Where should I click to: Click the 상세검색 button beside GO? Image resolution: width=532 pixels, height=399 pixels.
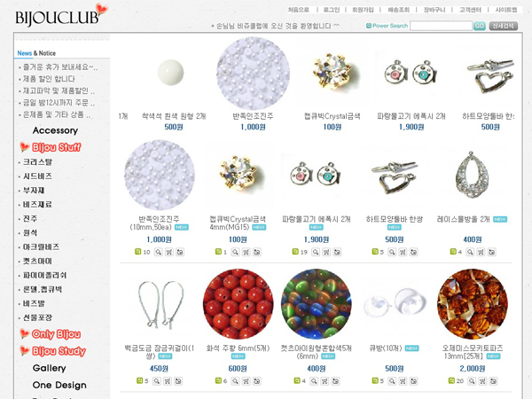pos(503,26)
